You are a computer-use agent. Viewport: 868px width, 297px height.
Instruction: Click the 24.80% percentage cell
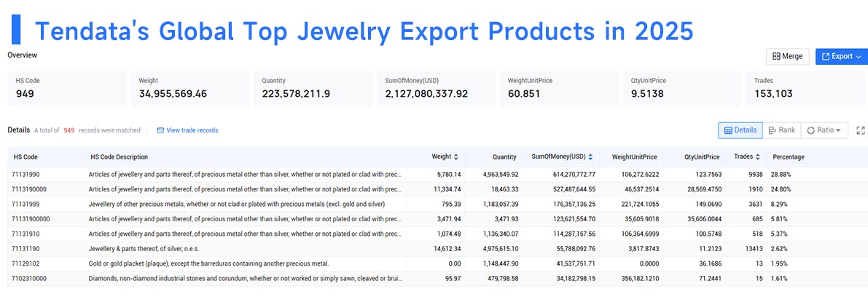coord(782,189)
